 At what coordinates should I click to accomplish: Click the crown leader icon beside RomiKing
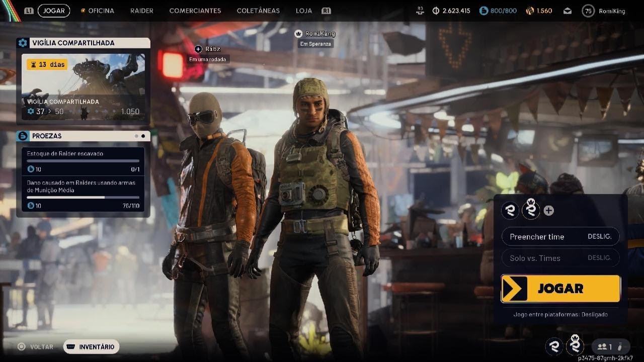(x=299, y=34)
